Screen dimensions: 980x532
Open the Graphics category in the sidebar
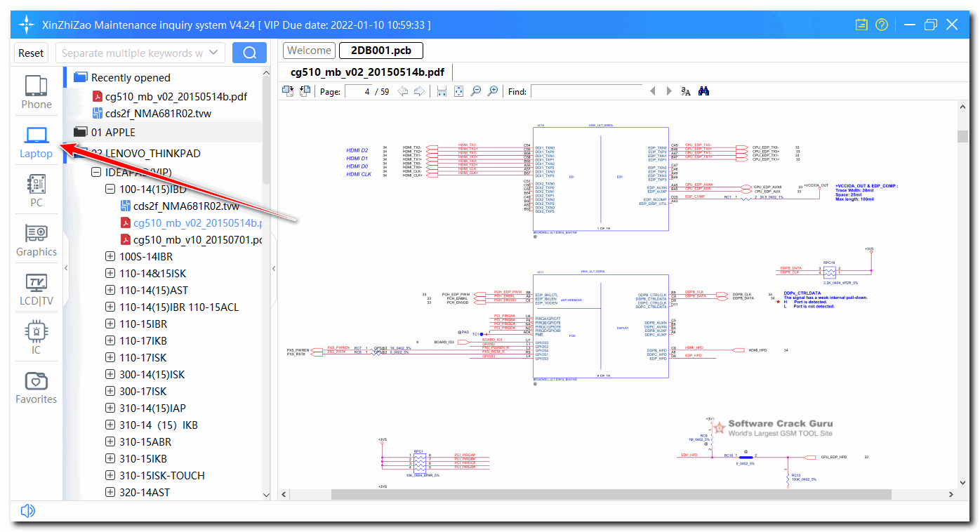click(x=36, y=240)
